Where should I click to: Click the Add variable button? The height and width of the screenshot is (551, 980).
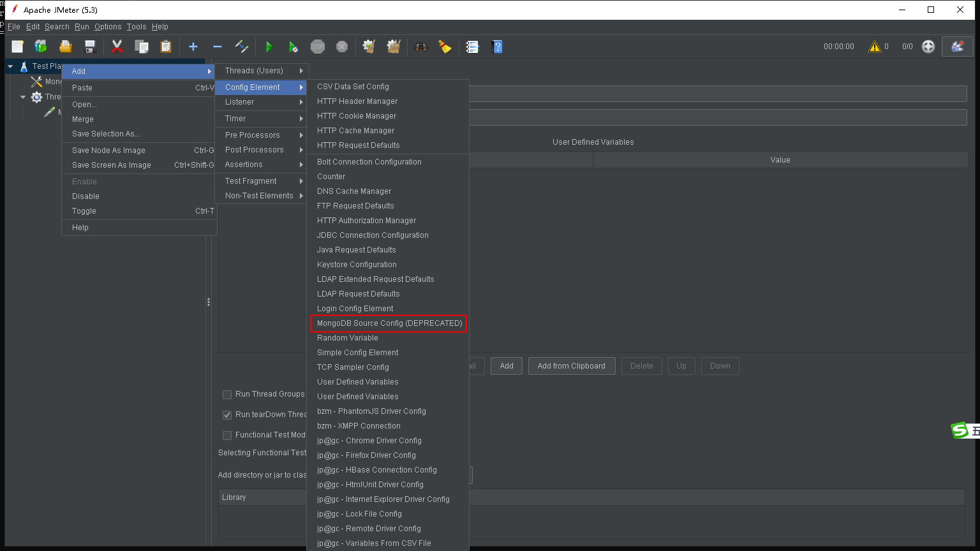click(507, 366)
